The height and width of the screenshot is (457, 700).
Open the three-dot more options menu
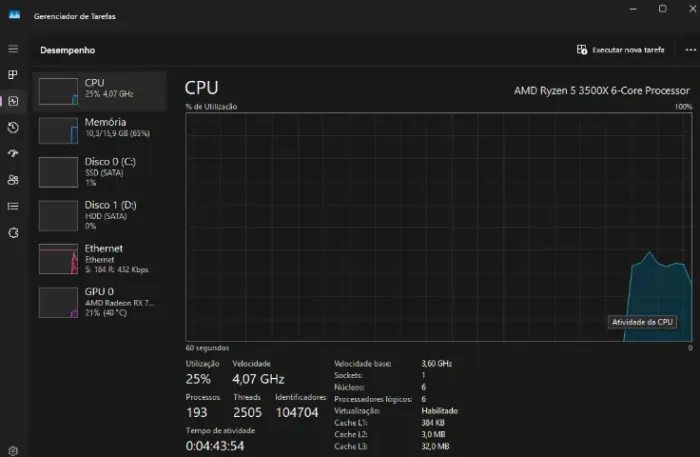[x=691, y=50]
